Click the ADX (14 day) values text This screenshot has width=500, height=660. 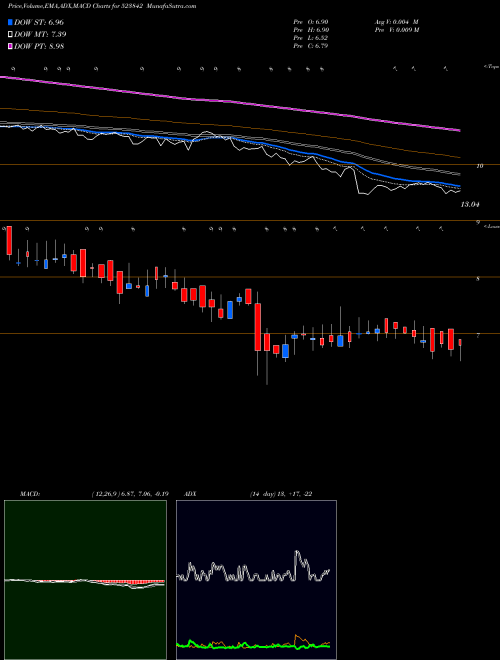281,494
